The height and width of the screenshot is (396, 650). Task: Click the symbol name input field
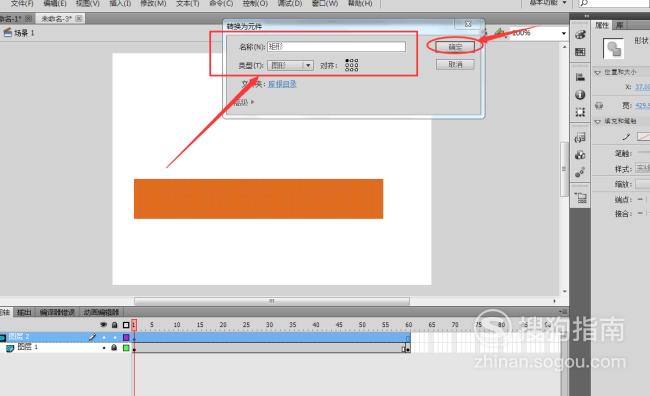pos(336,46)
